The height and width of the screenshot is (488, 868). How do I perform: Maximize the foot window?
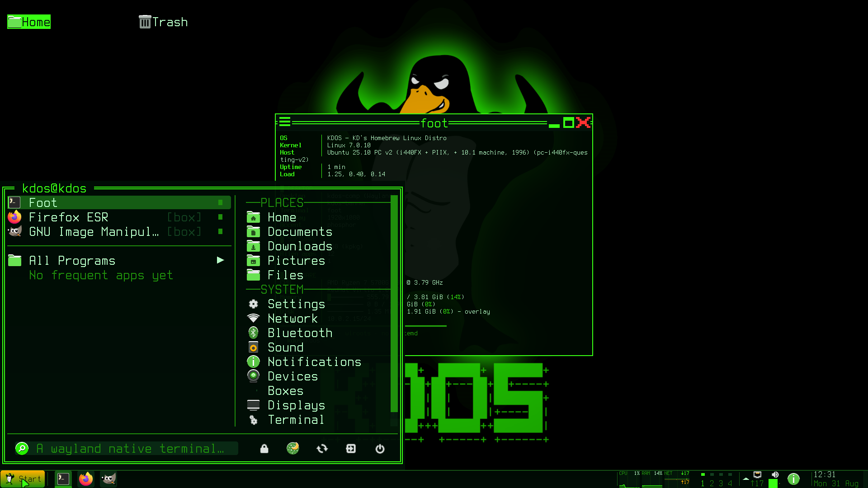click(x=569, y=122)
